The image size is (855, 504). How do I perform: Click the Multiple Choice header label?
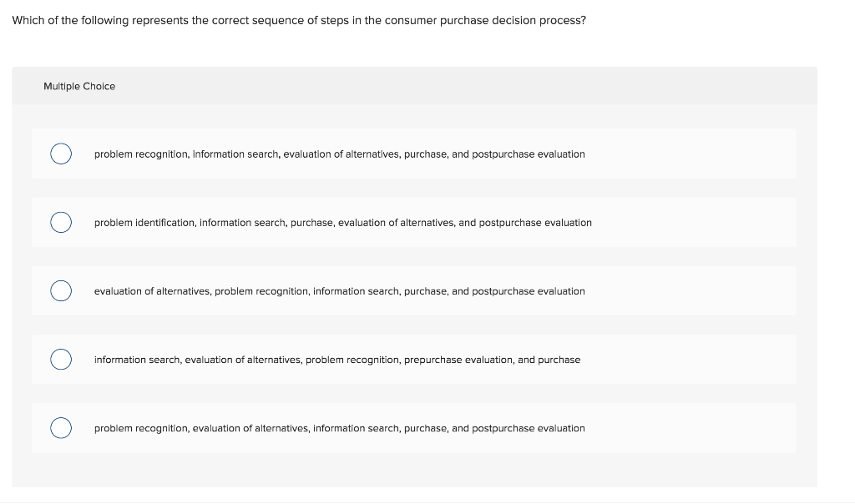pos(79,86)
